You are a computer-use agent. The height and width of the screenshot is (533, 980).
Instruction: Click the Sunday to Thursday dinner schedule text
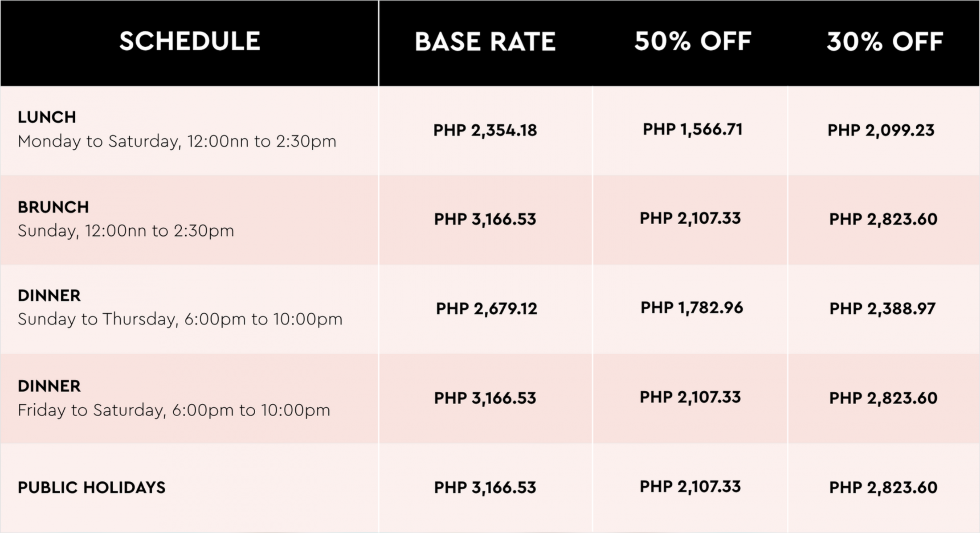180,320
